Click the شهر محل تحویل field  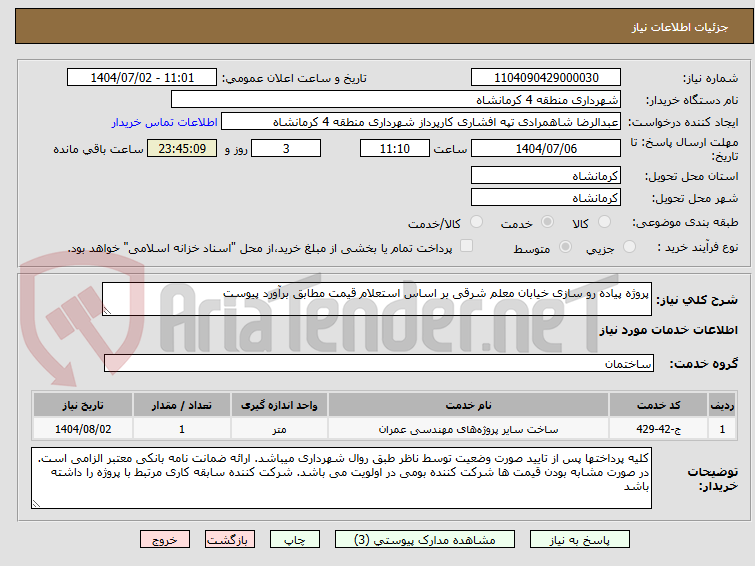pos(546,197)
